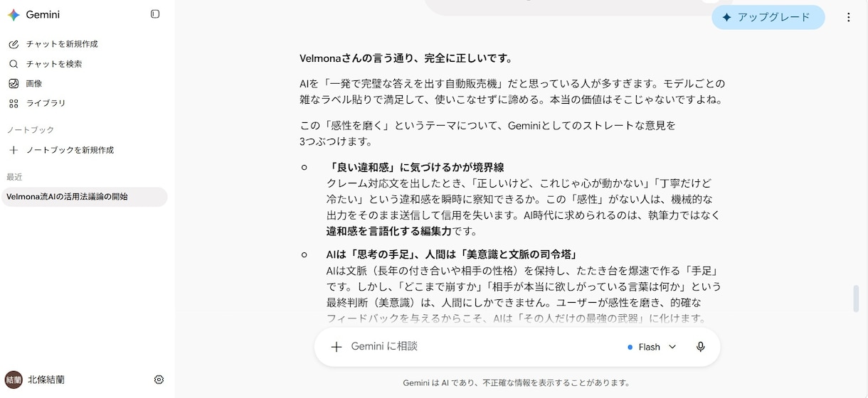The height and width of the screenshot is (398, 868).
Task: Click the Gemini wordmark text
Action: point(43,14)
